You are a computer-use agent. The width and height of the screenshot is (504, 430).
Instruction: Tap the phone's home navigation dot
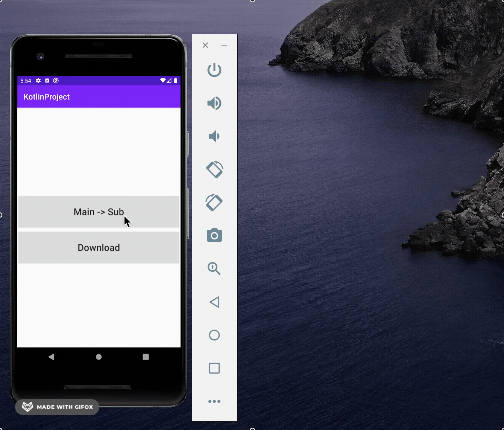click(99, 357)
